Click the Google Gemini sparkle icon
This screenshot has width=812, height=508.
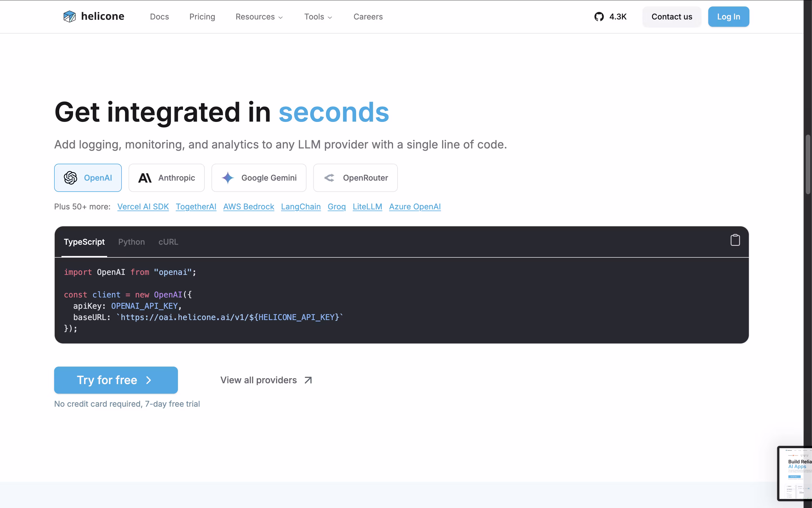(x=228, y=178)
